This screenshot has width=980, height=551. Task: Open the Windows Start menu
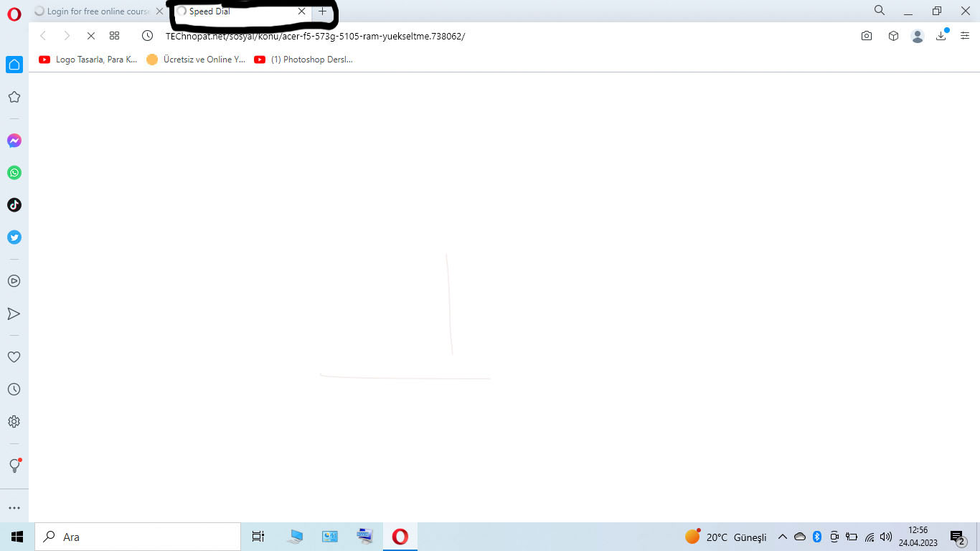tap(17, 537)
